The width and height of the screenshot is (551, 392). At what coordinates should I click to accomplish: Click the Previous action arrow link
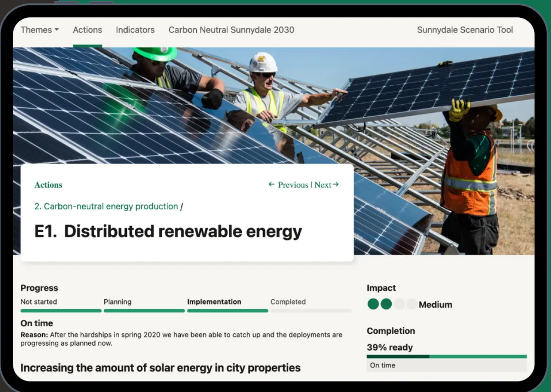(288, 185)
